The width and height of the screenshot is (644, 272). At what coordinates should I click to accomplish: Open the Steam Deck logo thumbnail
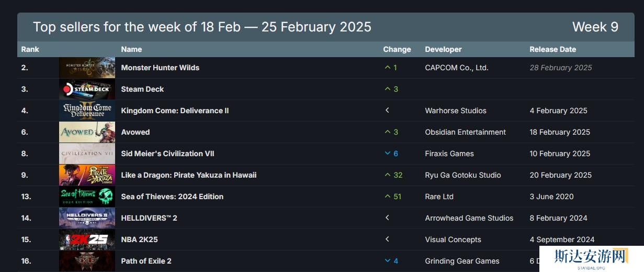87,89
